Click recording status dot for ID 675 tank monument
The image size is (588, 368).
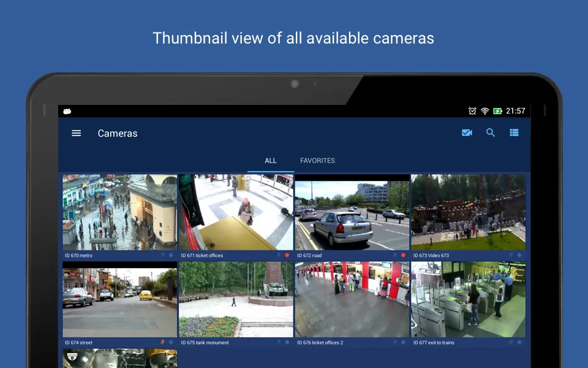pyautogui.click(x=287, y=342)
